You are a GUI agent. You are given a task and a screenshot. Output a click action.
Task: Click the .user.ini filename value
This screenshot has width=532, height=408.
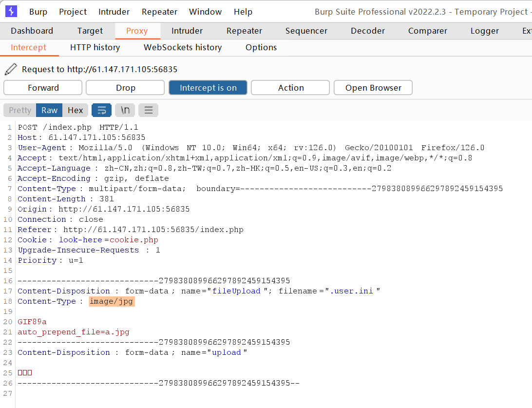click(352, 291)
